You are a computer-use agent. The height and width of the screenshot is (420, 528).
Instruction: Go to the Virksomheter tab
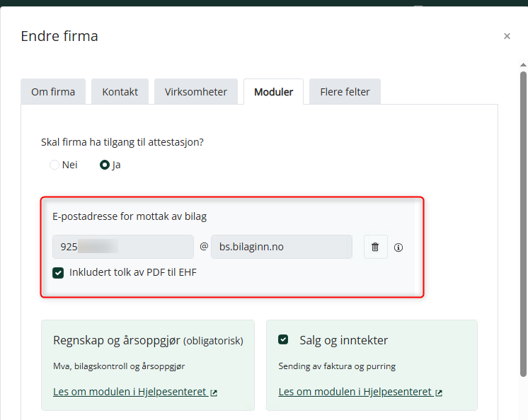196,92
